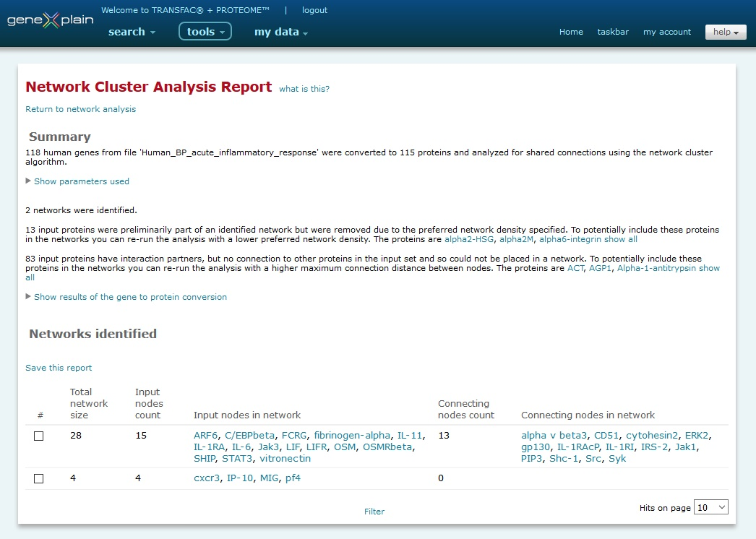Open Jak1 connecting node

686,447
